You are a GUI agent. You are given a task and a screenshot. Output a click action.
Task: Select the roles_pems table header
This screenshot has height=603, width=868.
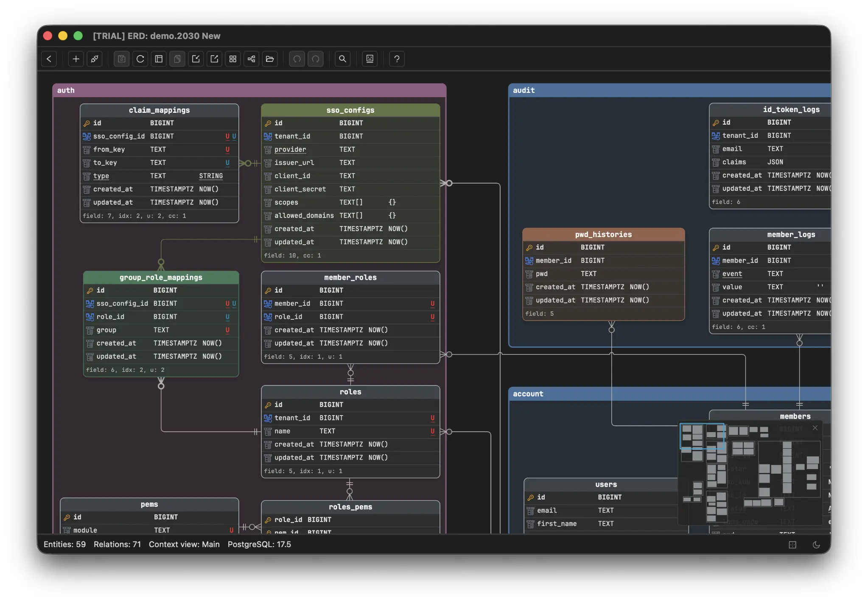tap(350, 507)
